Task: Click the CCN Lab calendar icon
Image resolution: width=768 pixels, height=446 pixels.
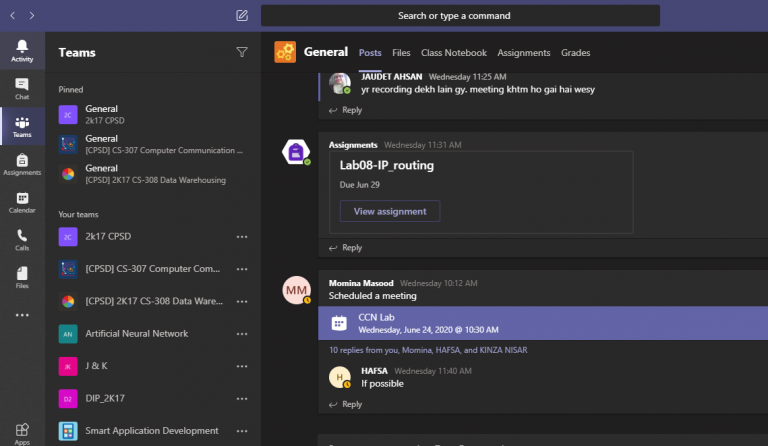Action: point(339,323)
